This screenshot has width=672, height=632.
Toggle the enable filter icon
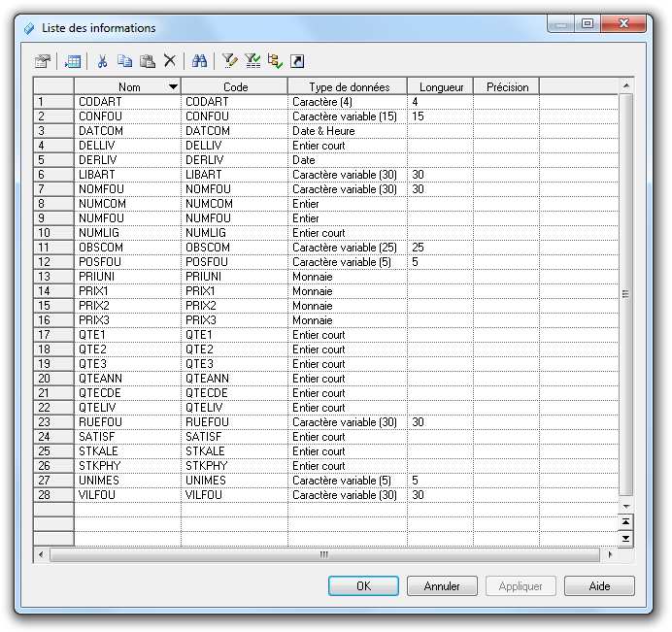(252, 61)
